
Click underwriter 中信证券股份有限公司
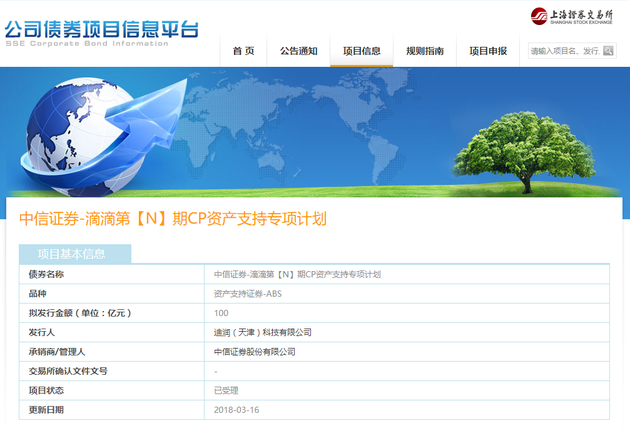(255, 351)
